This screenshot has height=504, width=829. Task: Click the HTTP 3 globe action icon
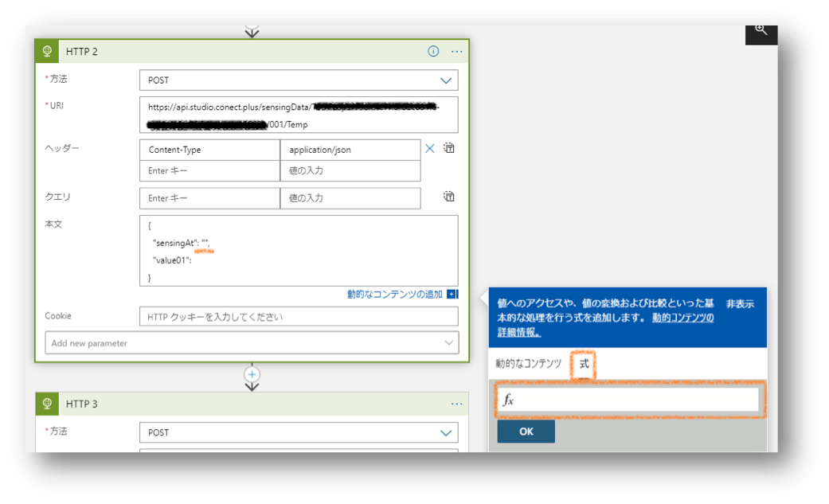(47, 404)
